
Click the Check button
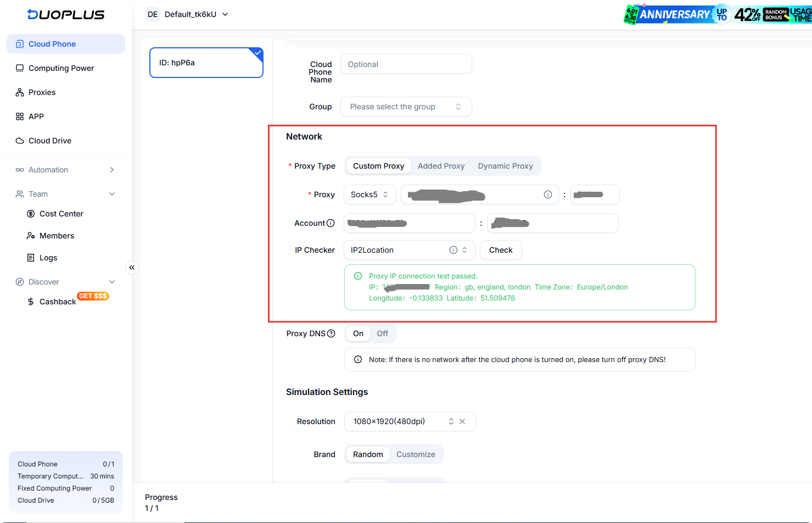[501, 250]
